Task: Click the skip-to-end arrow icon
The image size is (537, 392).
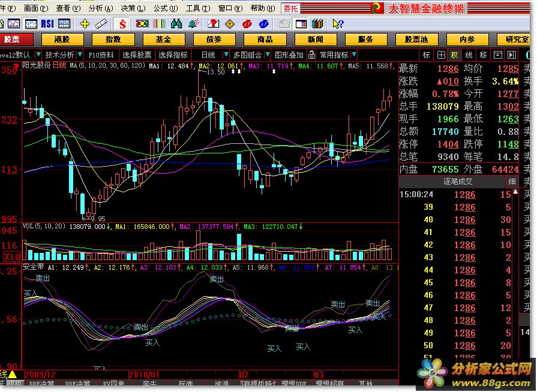Action: pyautogui.click(x=512, y=55)
